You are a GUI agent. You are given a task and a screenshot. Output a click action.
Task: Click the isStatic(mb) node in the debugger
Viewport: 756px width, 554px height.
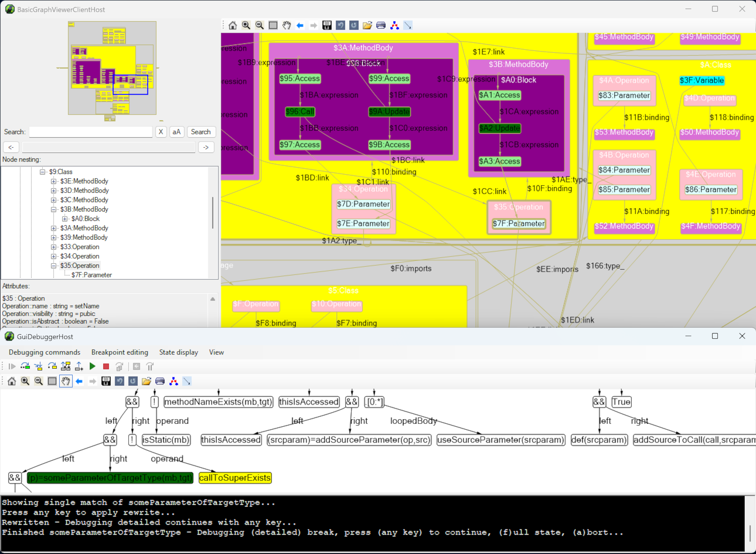(x=166, y=440)
